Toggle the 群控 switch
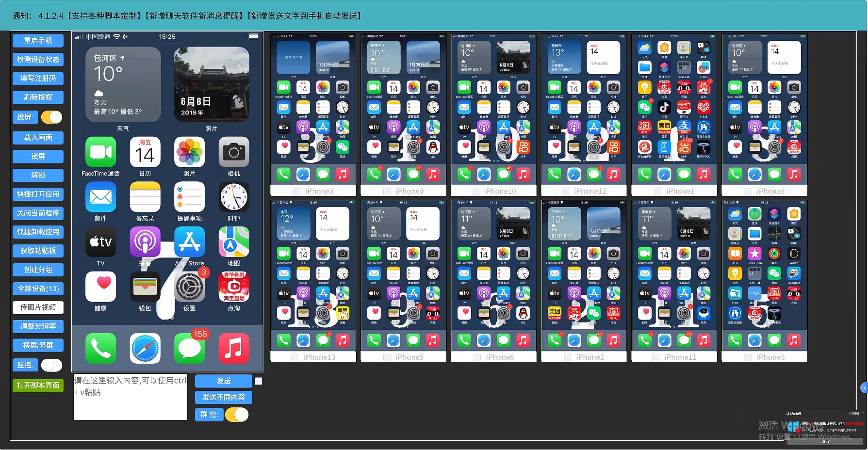Screen dimensions: 868x450 (236, 415)
